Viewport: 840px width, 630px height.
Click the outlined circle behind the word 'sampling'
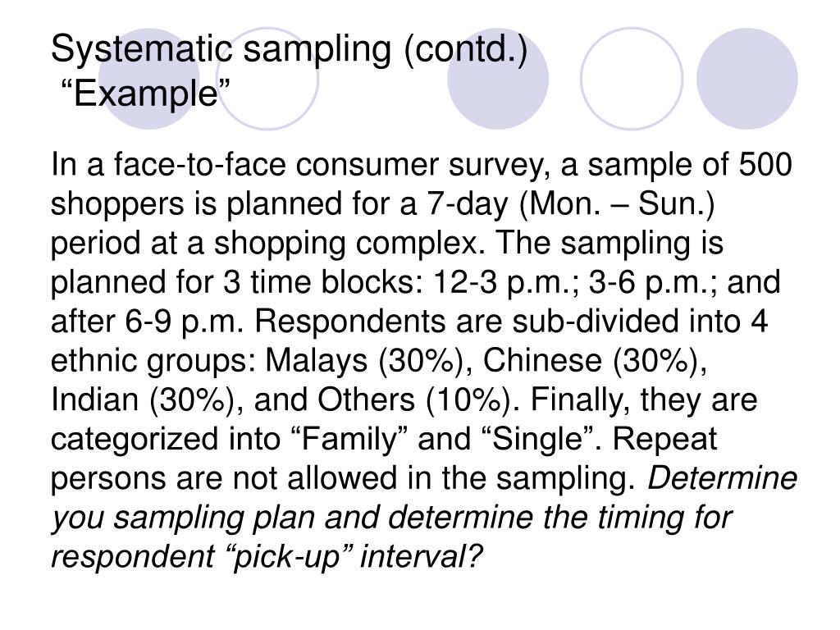pyautogui.click(x=267, y=79)
